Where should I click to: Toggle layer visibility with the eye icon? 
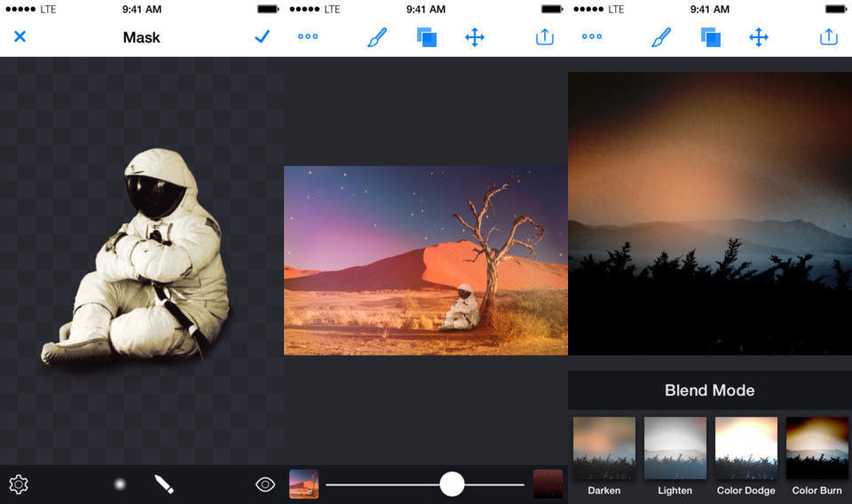point(264,484)
